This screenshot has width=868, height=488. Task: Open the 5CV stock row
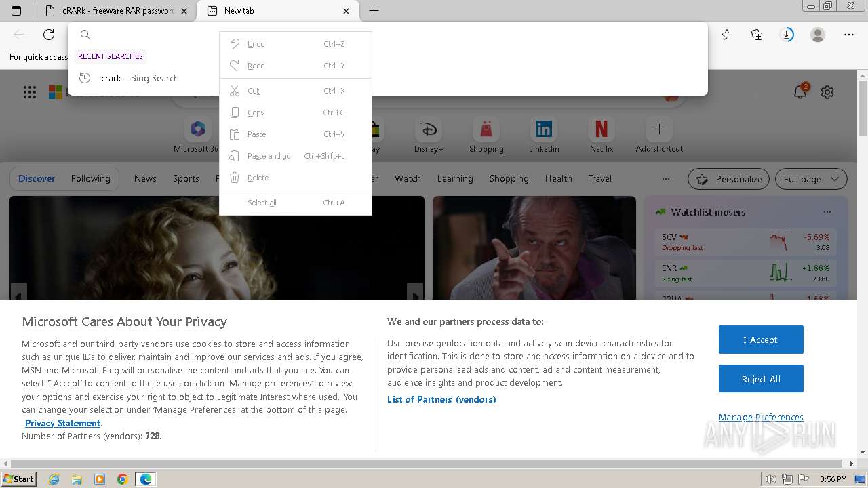coord(745,242)
